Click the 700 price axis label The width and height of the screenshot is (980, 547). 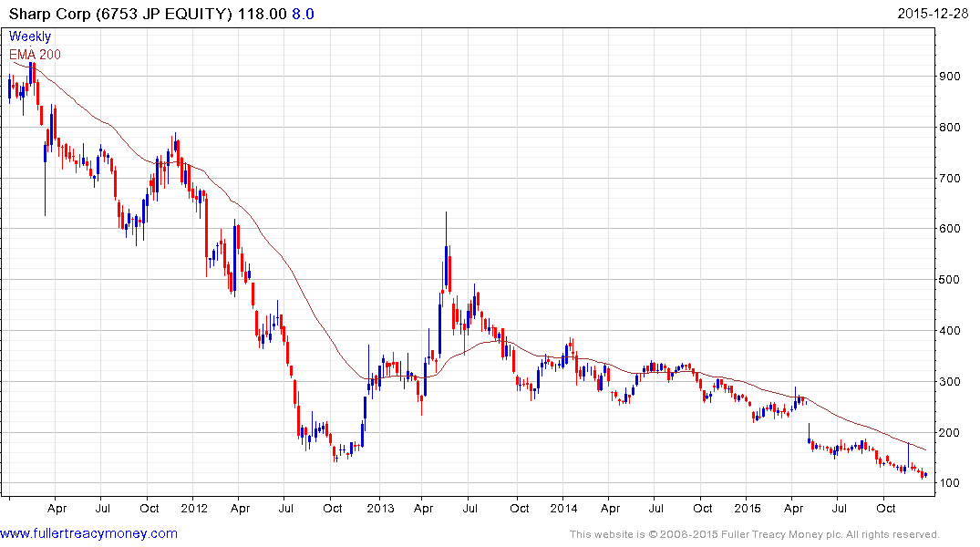pos(949,178)
